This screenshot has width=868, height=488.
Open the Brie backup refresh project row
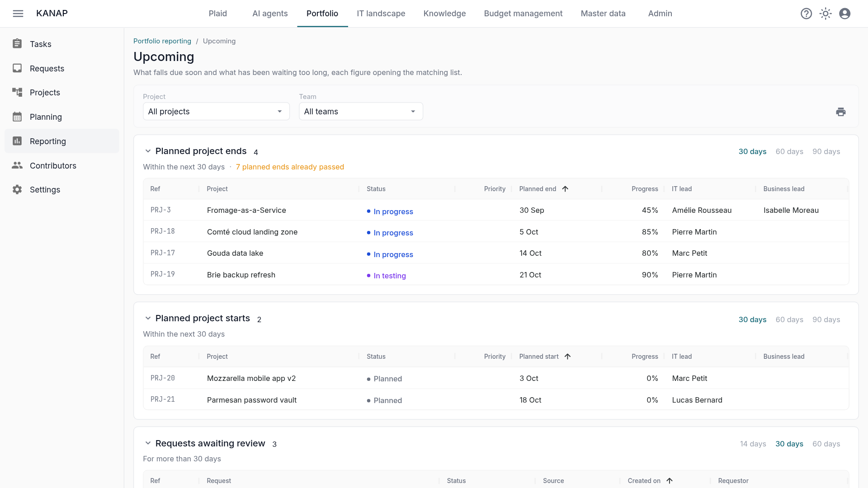[496, 275]
